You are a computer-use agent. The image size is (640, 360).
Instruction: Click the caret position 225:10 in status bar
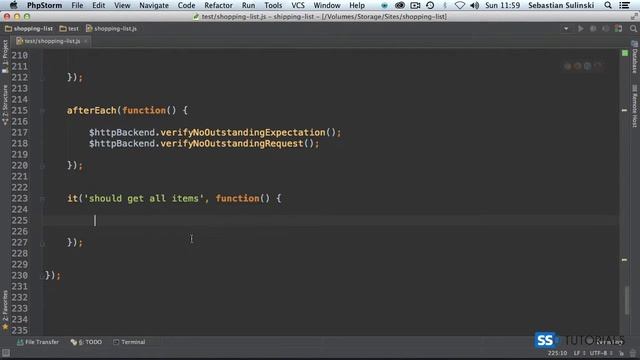(x=557, y=353)
